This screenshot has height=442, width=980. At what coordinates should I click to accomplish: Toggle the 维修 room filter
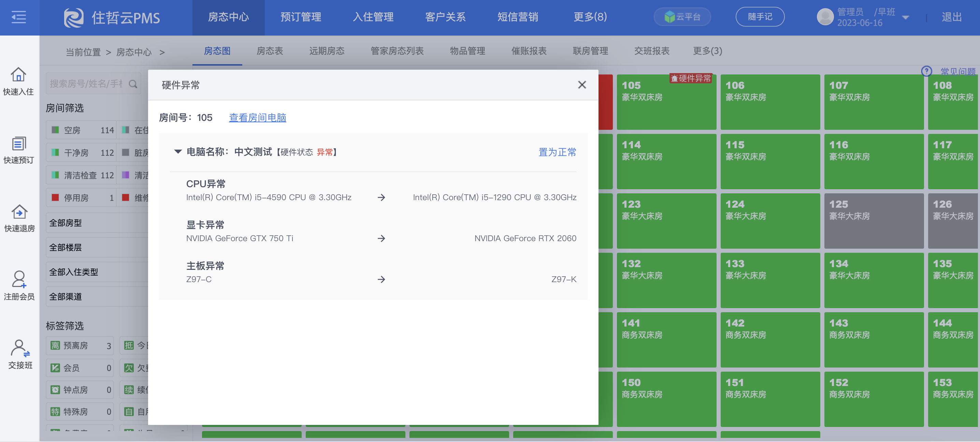133,197
